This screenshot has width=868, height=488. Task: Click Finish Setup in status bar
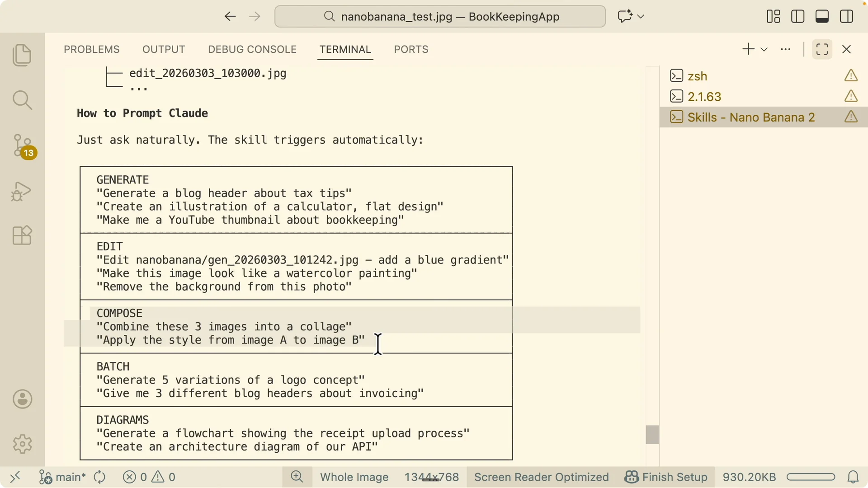[x=666, y=477]
